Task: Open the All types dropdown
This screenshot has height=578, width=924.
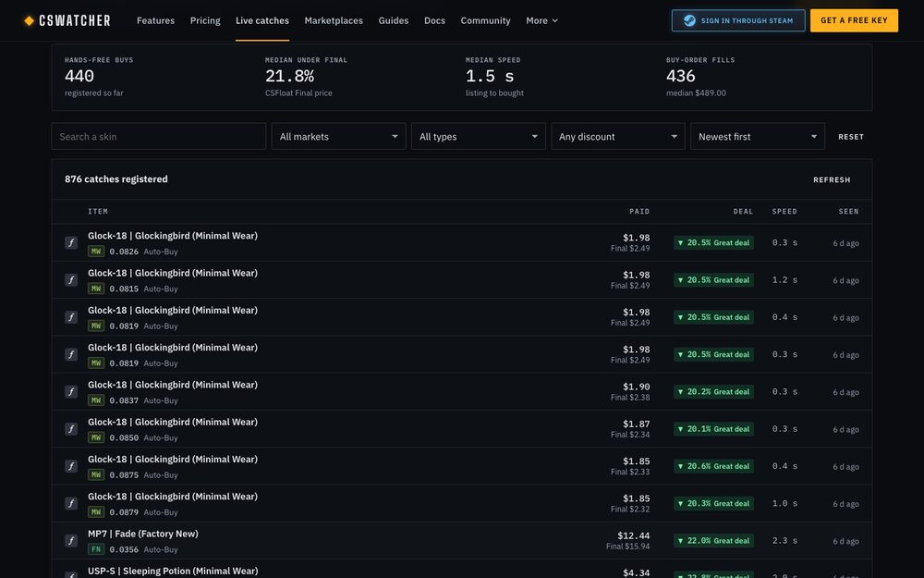Action: 478,136
